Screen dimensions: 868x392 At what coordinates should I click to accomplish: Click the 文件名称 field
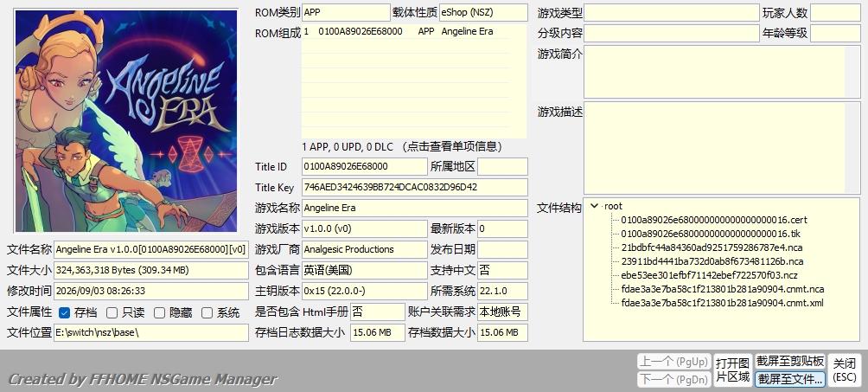[151, 249]
